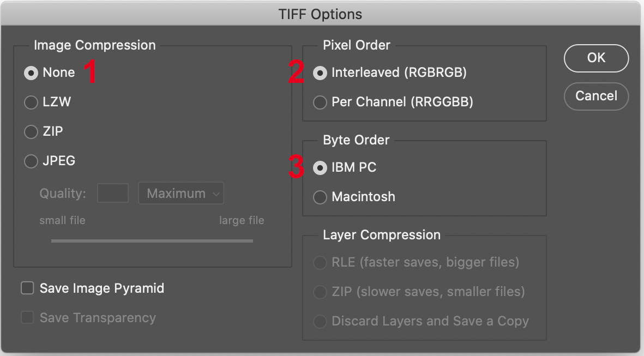This screenshot has height=356, width=644.
Task: Choose Per Channel (RRGGBB) pixel order
Action: pyautogui.click(x=320, y=102)
